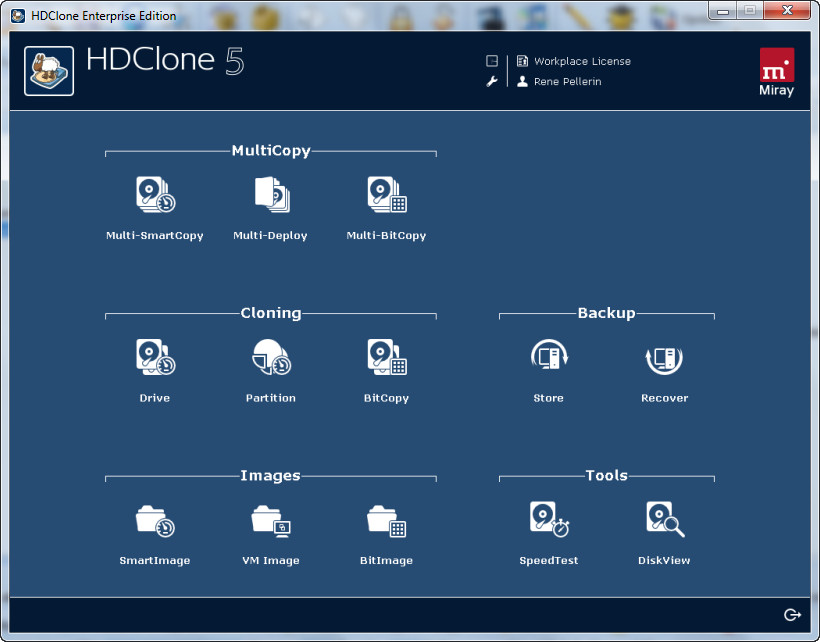820x642 pixels.
Task: Open the DiskView tool icon
Action: coord(665,519)
